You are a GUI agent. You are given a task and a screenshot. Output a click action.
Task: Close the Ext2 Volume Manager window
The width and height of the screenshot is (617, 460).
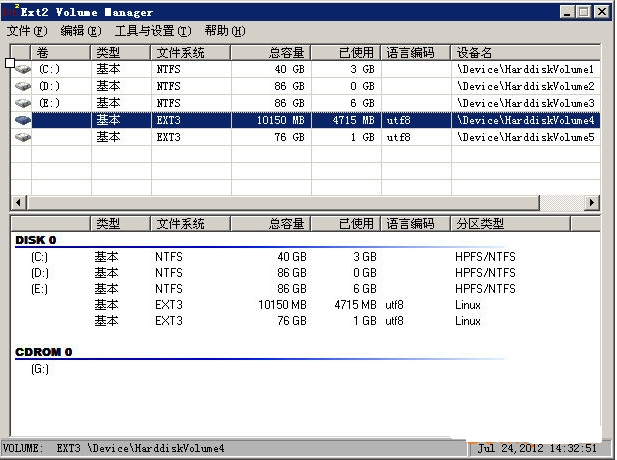click(x=602, y=12)
